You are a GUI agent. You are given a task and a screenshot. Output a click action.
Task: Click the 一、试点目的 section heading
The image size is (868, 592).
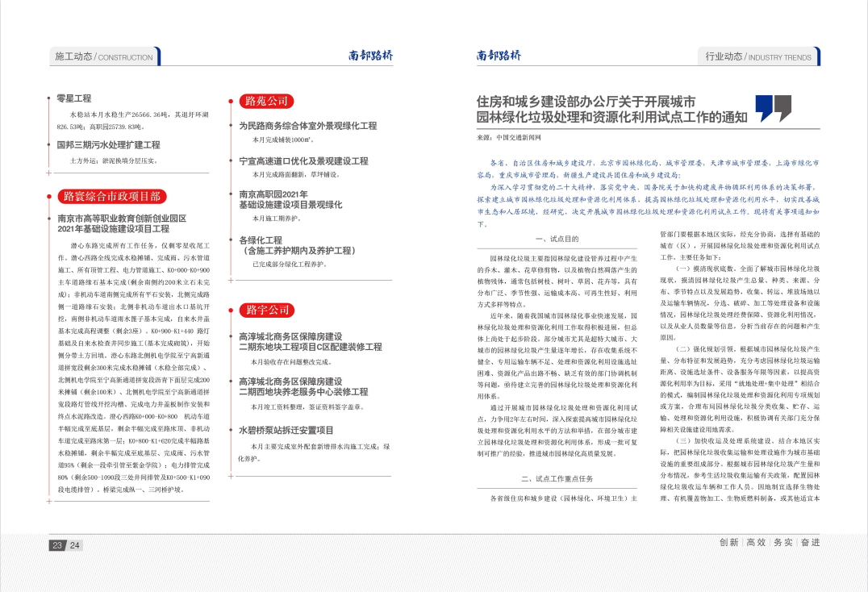(x=557, y=239)
